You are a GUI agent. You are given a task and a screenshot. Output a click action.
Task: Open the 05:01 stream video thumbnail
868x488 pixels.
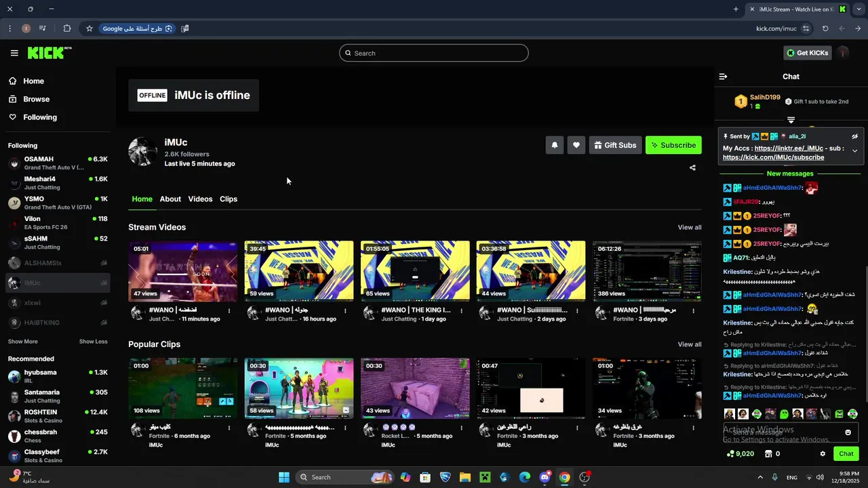pos(183,270)
